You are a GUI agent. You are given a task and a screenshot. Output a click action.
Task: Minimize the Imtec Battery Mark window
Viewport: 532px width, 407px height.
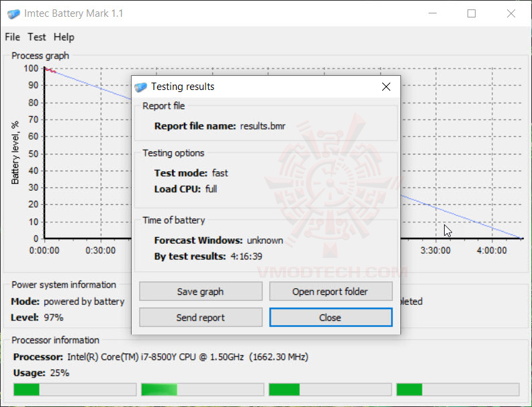433,13
